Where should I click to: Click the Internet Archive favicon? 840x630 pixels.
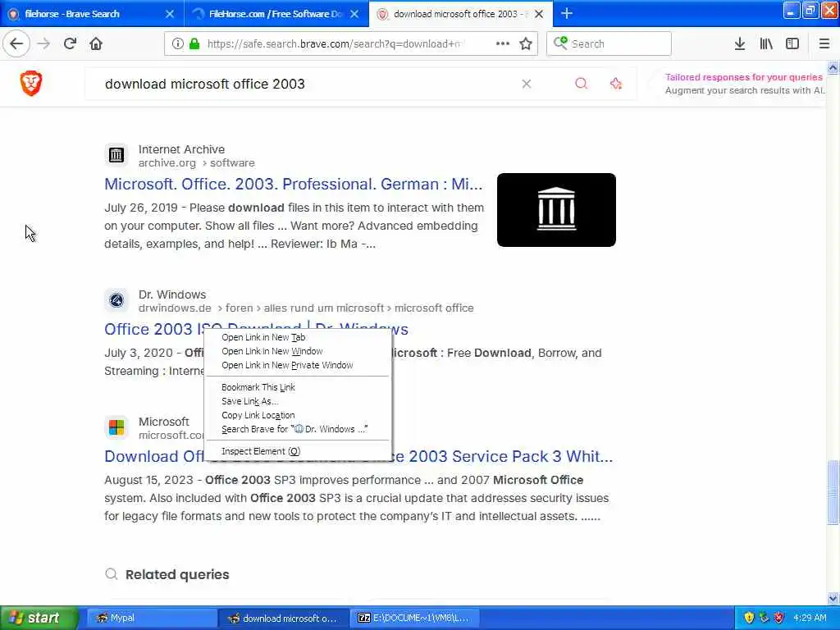116,155
